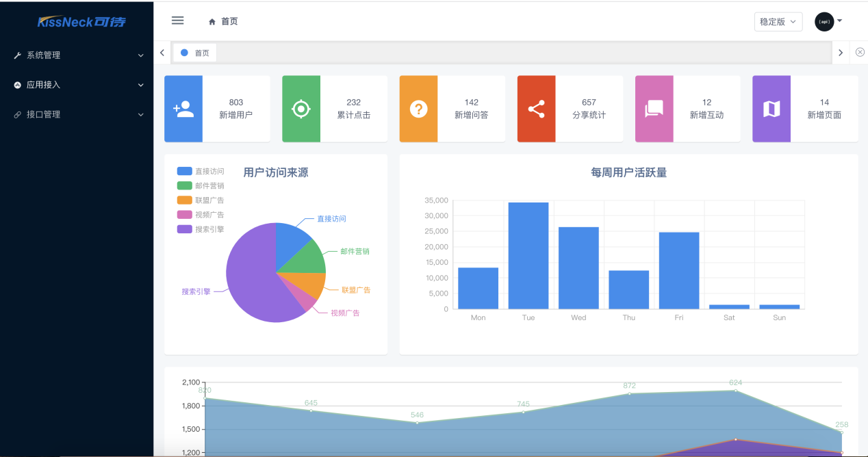The width and height of the screenshot is (868, 457).
Task: Toggle the hamburger sidebar menu icon
Action: [x=177, y=21]
